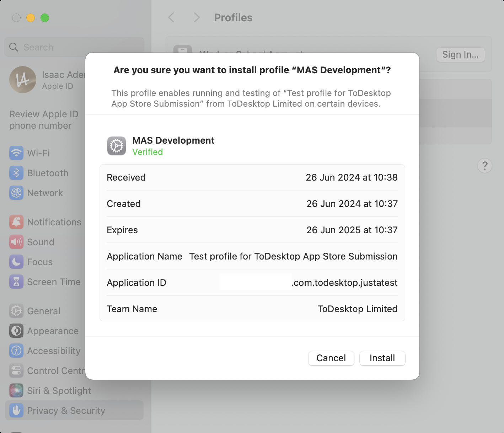Viewport: 504px width, 433px height.
Task: Click the MAS Development profile gear icon
Action: [x=116, y=146]
